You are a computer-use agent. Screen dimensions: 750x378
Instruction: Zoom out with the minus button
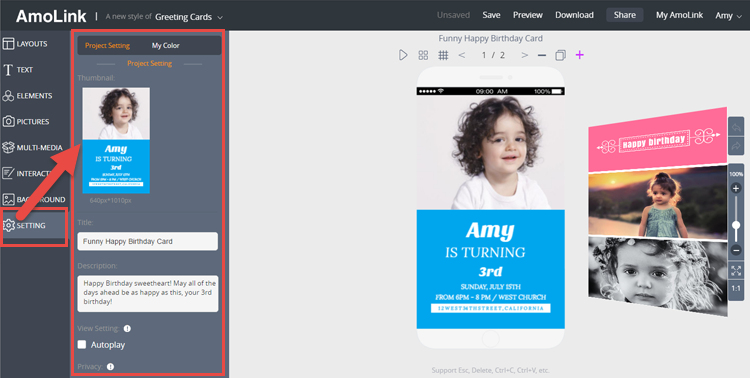[736, 250]
